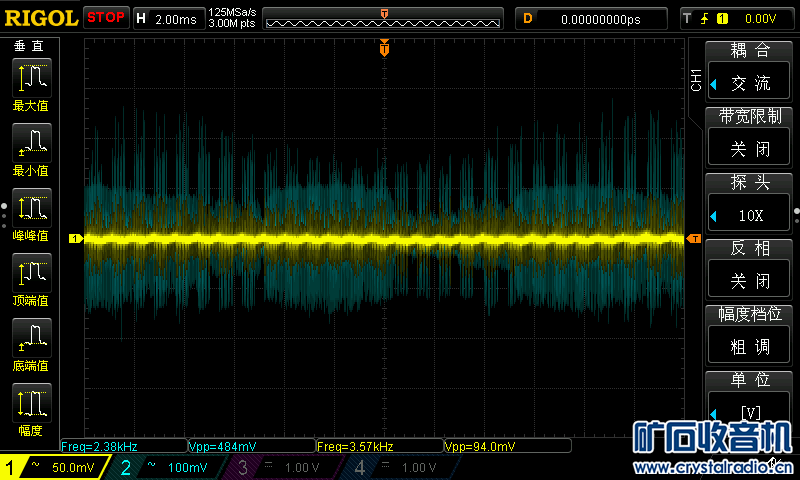Toggle 带宽限制 bandwidth limit from 关闭
This screenshot has height=480, width=800.
[x=749, y=148]
